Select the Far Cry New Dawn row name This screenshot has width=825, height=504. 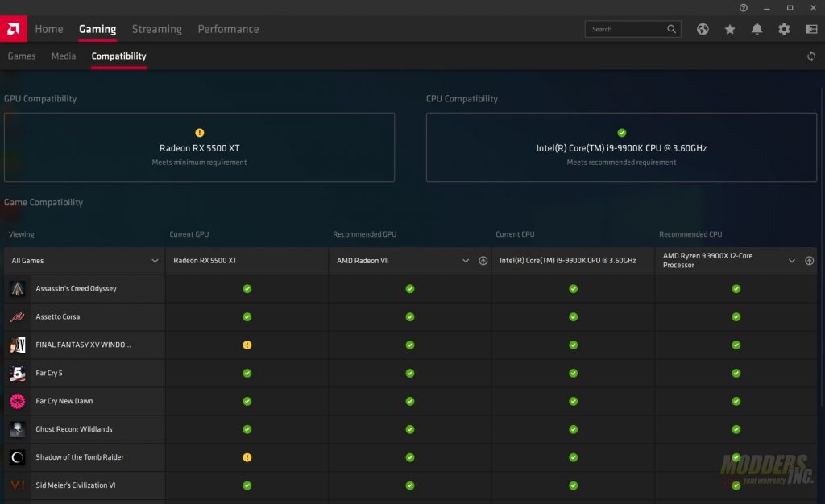point(64,401)
